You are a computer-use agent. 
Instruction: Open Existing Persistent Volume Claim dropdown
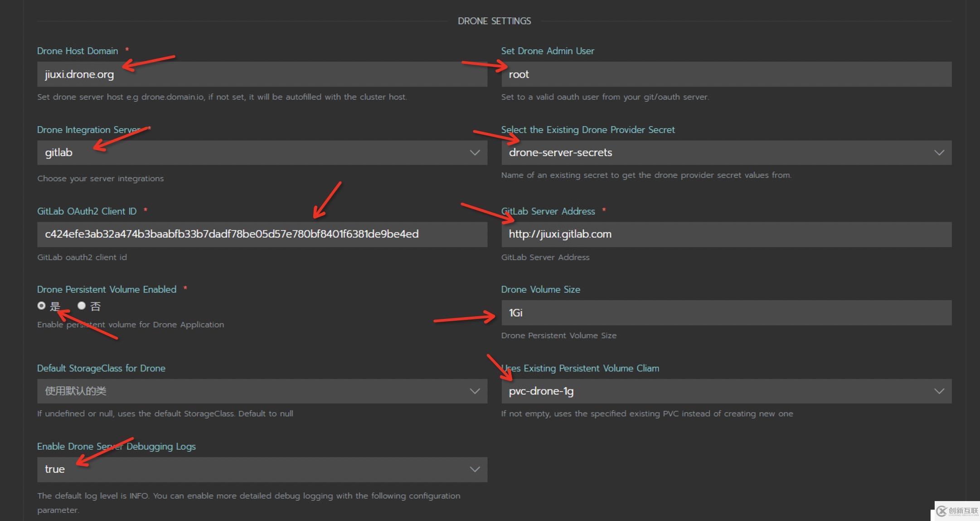point(726,391)
